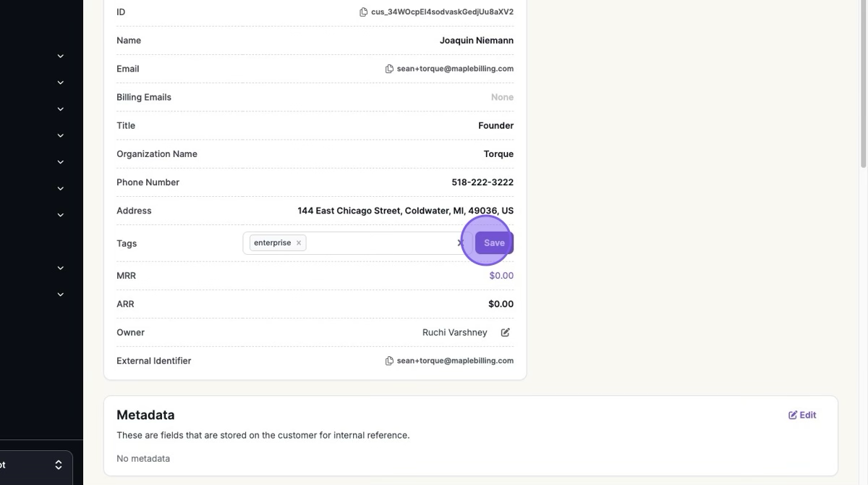Screen dimensions: 868x485
Task: Expand the bottommost sidebar chevron
Action: pos(61,295)
